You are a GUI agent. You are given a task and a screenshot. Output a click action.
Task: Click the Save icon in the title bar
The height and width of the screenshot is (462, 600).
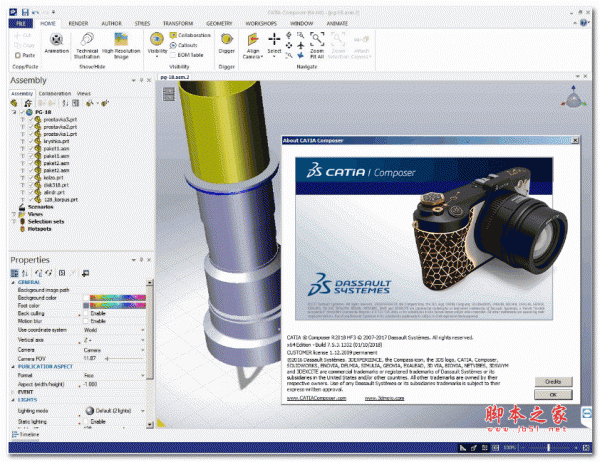coord(25,12)
